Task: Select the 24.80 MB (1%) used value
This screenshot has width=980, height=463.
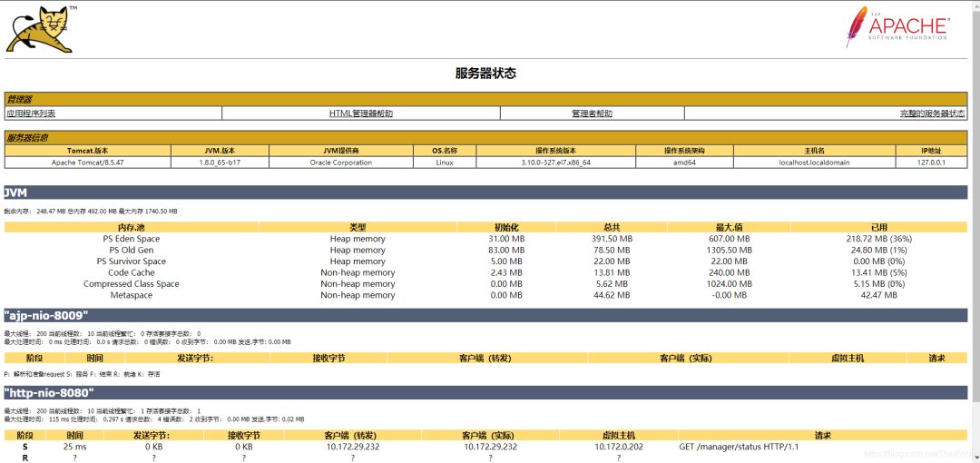Action: (879, 251)
